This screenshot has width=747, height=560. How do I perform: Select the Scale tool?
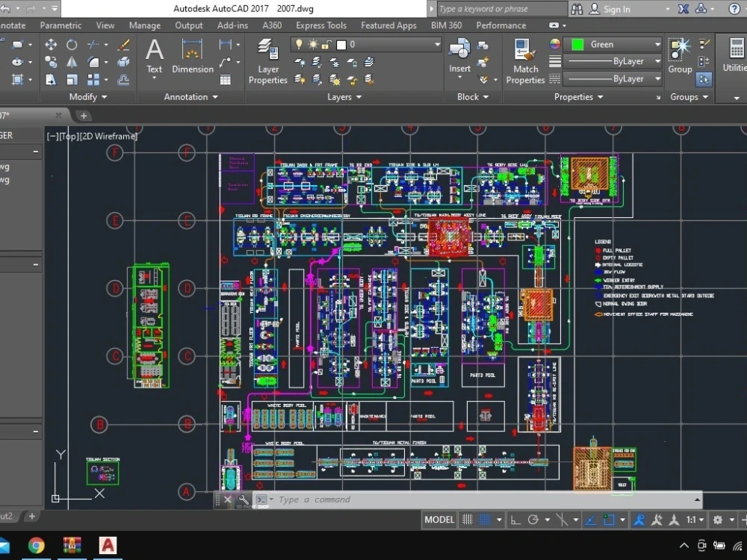tap(72, 80)
